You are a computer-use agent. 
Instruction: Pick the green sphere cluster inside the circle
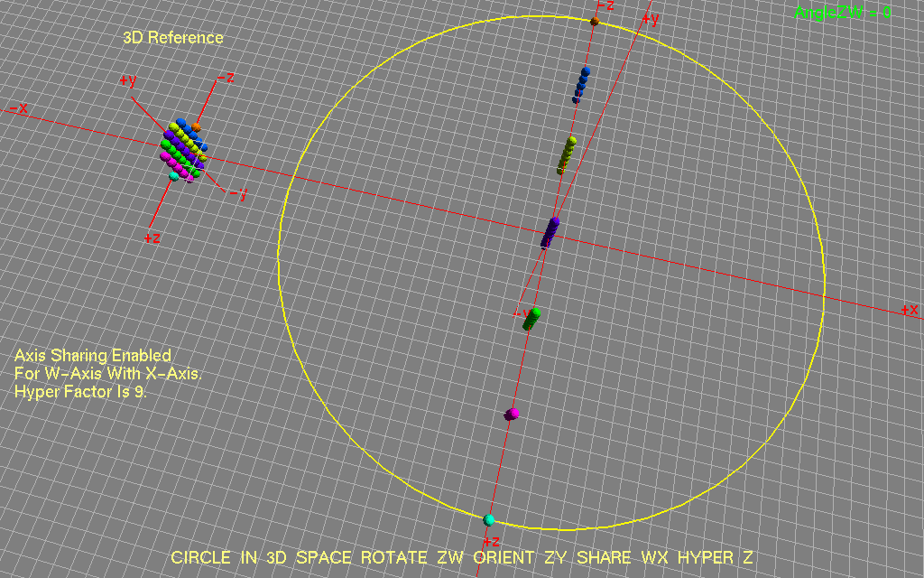[x=531, y=319]
